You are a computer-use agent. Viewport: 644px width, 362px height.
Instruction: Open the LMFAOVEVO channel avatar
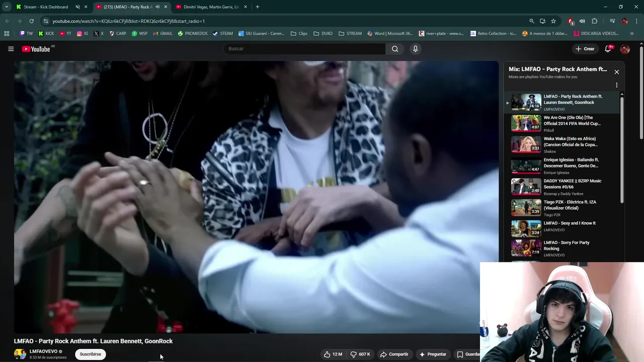[20, 354]
